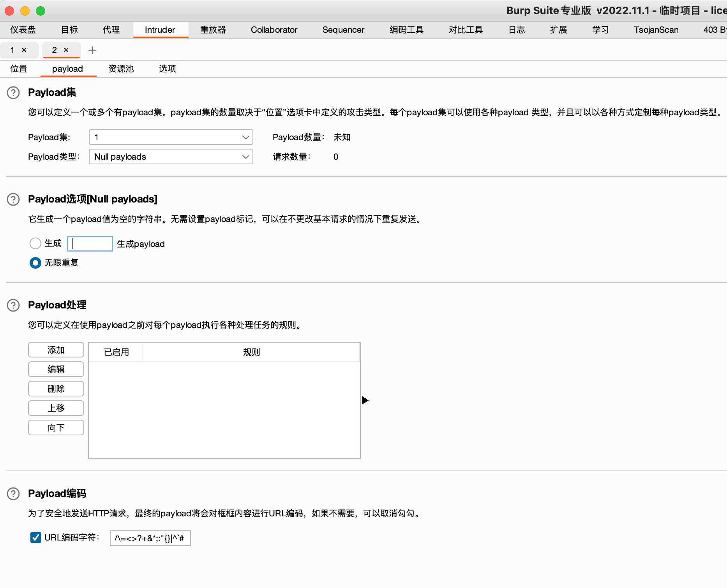Image resolution: width=727 pixels, height=588 pixels.
Task: Maximize the Burp Suite window
Action: pyautogui.click(x=41, y=11)
